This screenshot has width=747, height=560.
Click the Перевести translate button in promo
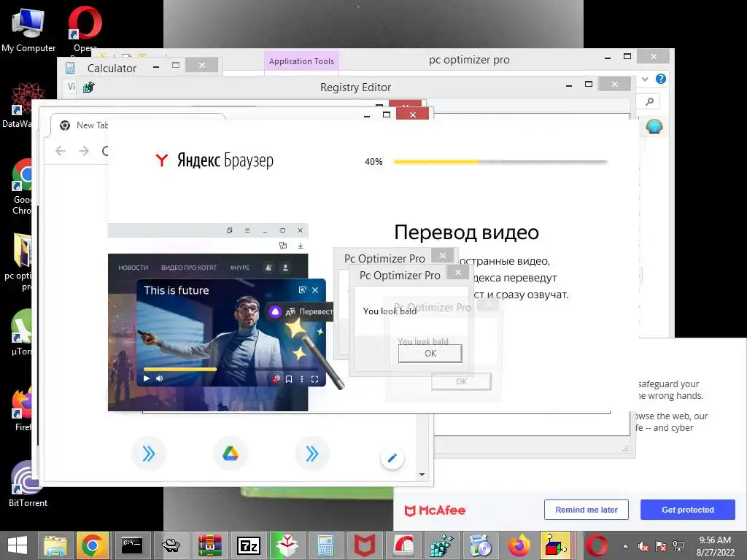301,312
